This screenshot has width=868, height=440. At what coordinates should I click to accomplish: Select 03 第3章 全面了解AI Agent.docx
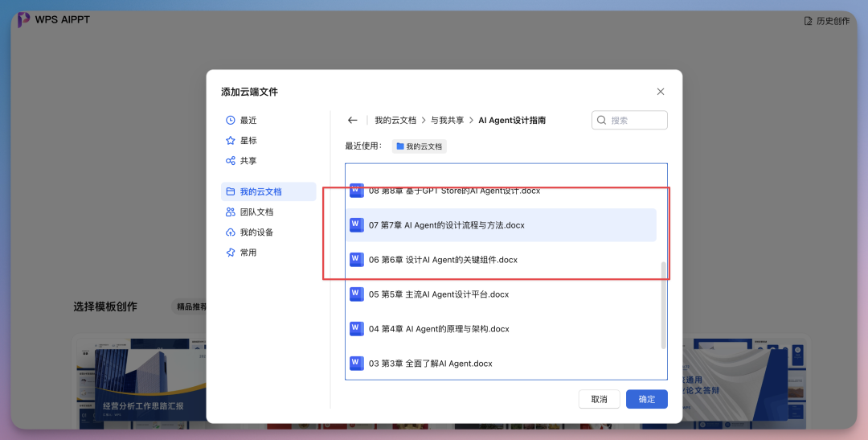click(501, 363)
